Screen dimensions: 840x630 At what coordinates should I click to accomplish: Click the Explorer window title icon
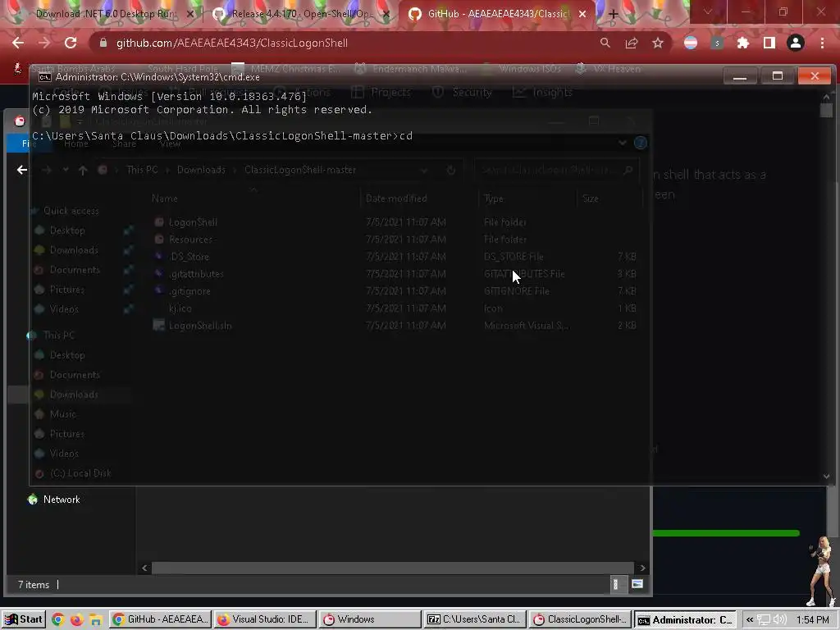point(20,121)
